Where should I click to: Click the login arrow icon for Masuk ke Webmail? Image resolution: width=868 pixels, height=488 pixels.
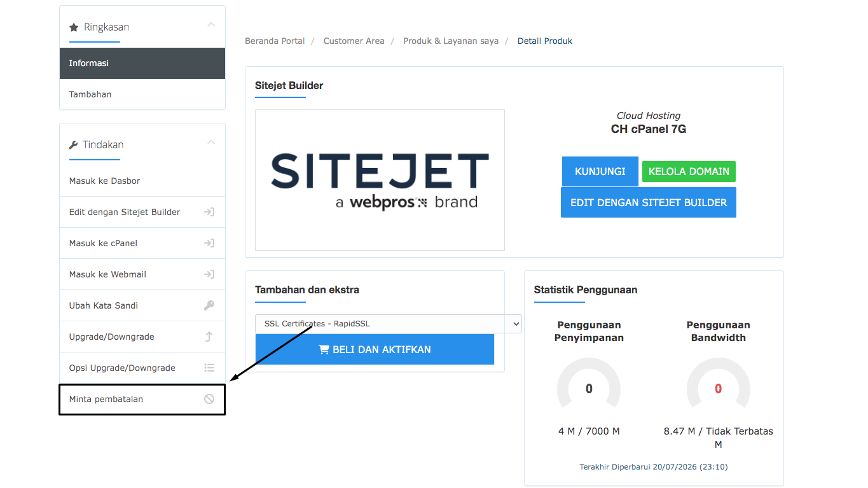point(209,274)
